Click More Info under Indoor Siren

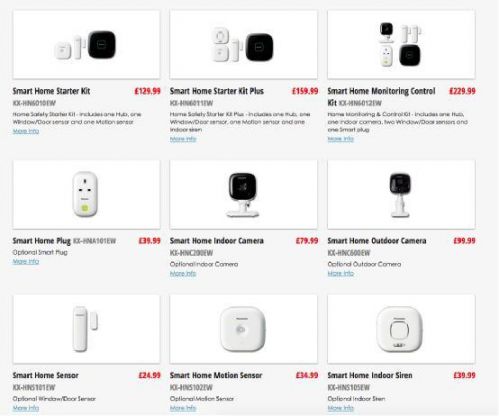341,408
